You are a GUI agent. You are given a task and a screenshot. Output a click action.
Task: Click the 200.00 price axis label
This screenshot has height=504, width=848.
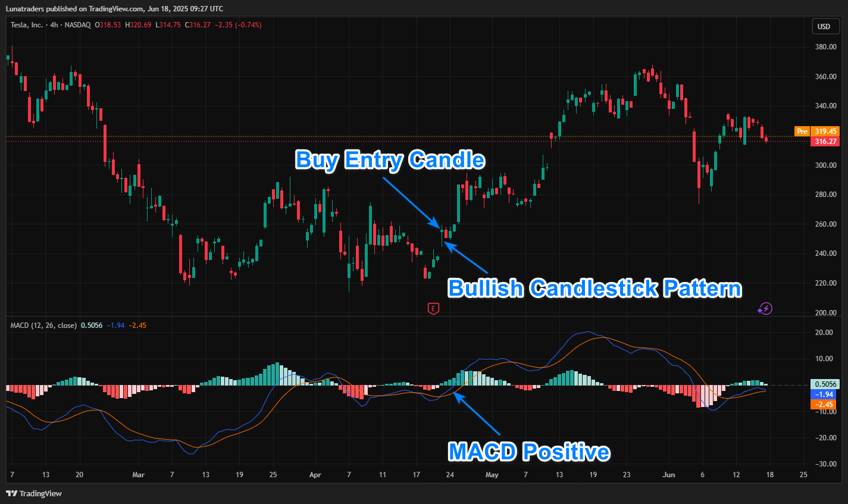[826, 313]
